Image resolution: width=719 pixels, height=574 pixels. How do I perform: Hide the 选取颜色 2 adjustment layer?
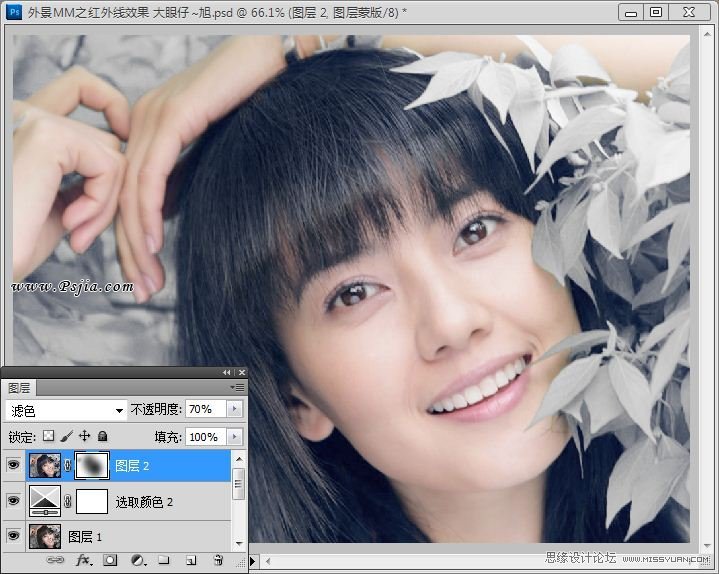tap(13, 500)
